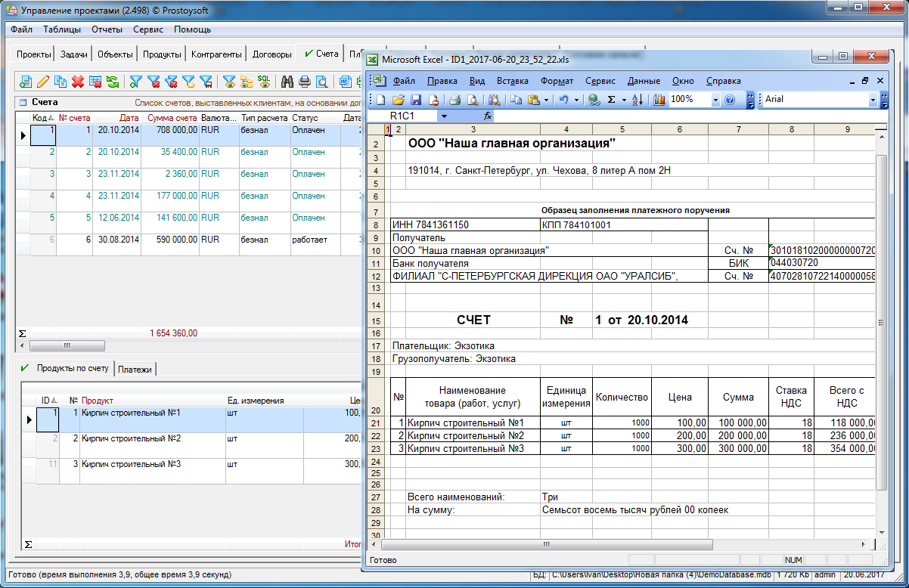Open Excel Print Preview icon

coord(472,99)
